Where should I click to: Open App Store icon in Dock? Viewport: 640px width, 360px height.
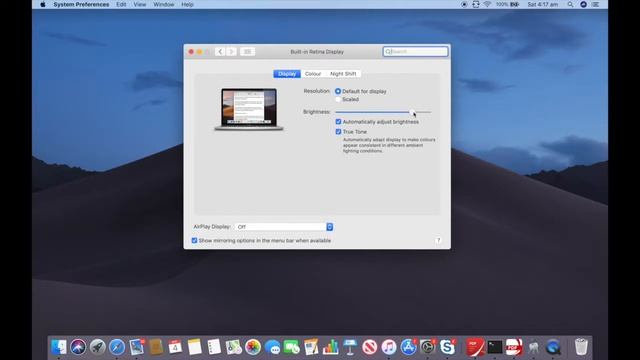tap(408, 347)
